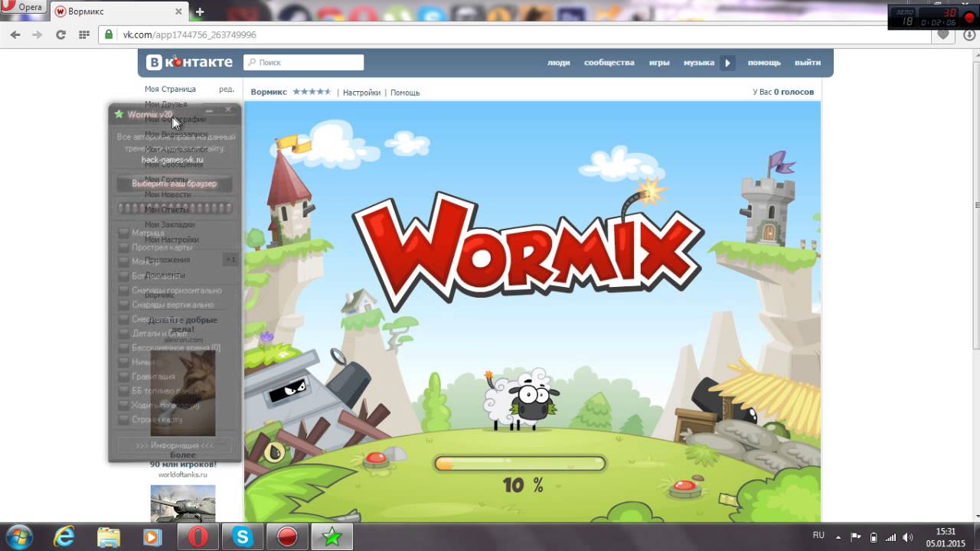
Task: Open музыка in the VK header
Action: pos(699,63)
